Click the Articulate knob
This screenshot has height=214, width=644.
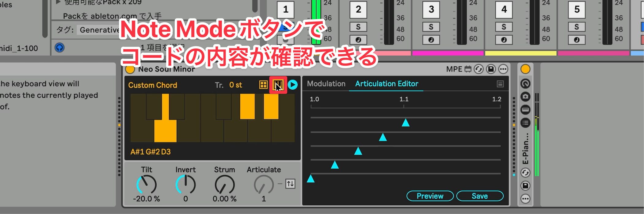coord(264,184)
